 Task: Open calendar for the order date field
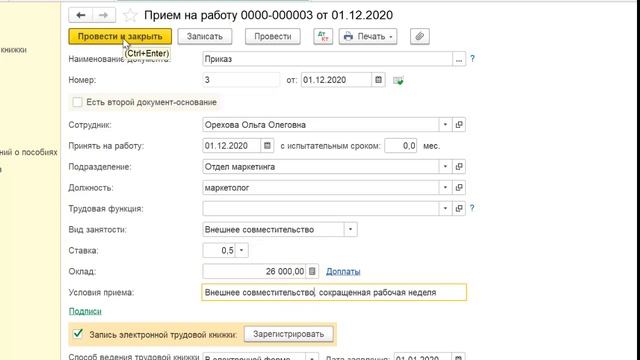click(x=378, y=80)
